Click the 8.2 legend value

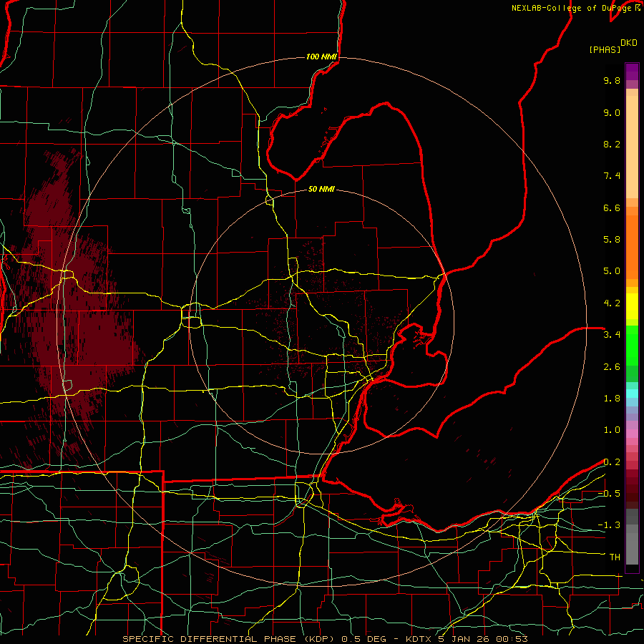coord(612,144)
